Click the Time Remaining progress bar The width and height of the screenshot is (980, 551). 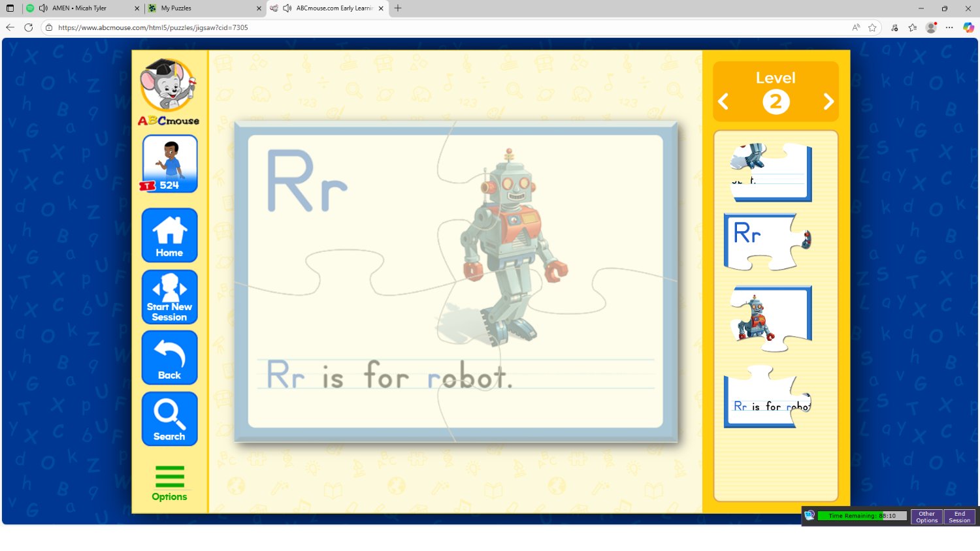tap(862, 516)
